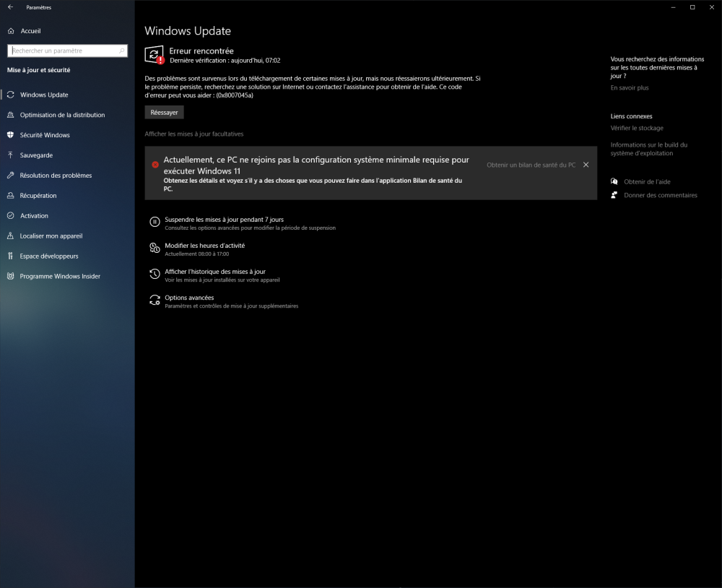Open Options avancées for updates

pos(189,298)
